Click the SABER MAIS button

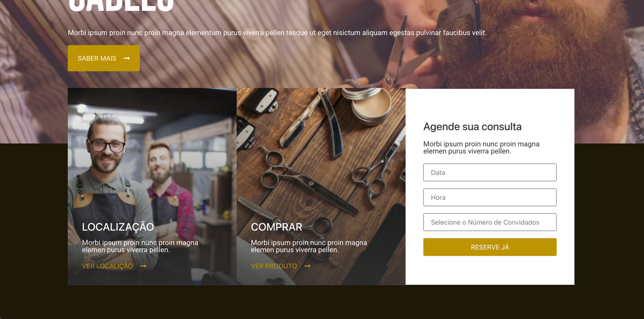(104, 58)
